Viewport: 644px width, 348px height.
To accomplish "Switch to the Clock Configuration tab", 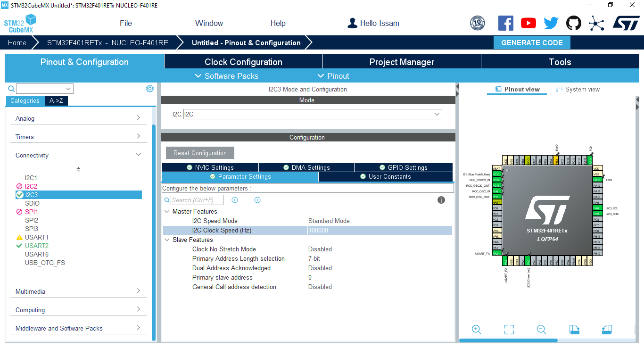I will [x=243, y=62].
